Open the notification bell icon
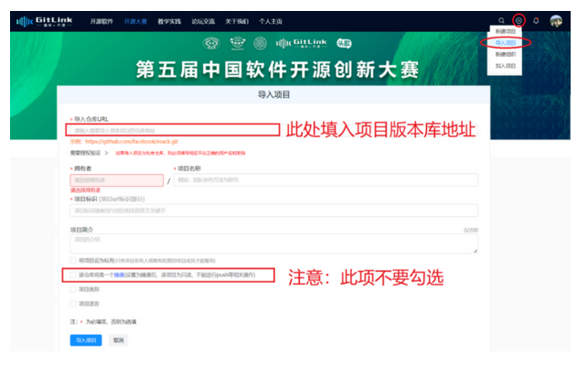The height and width of the screenshot is (378, 588). pyautogui.click(x=537, y=19)
